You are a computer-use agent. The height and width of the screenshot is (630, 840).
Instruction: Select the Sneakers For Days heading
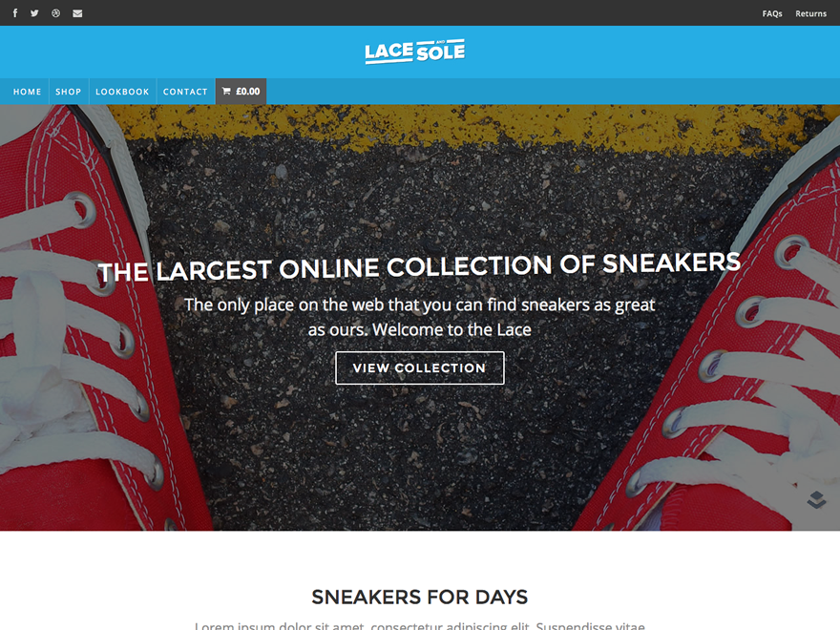tap(419, 597)
